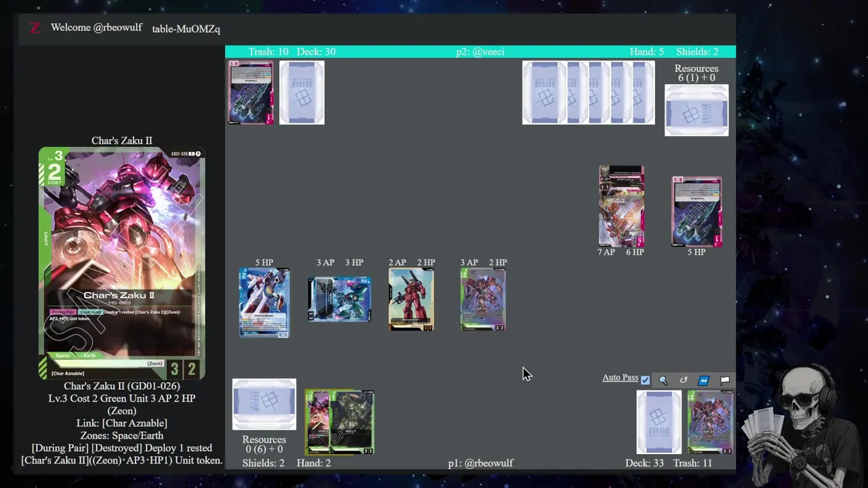
Task: Click player's resource deck card
Action: click(x=264, y=404)
